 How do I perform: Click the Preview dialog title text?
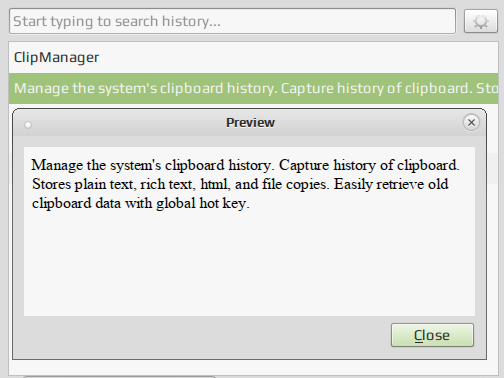point(250,123)
